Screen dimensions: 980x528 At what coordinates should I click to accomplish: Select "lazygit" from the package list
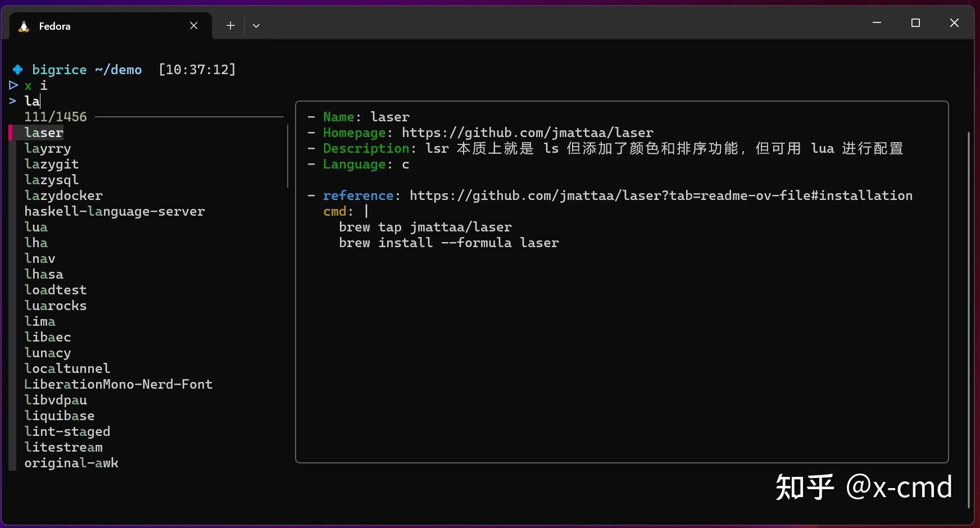[51, 164]
